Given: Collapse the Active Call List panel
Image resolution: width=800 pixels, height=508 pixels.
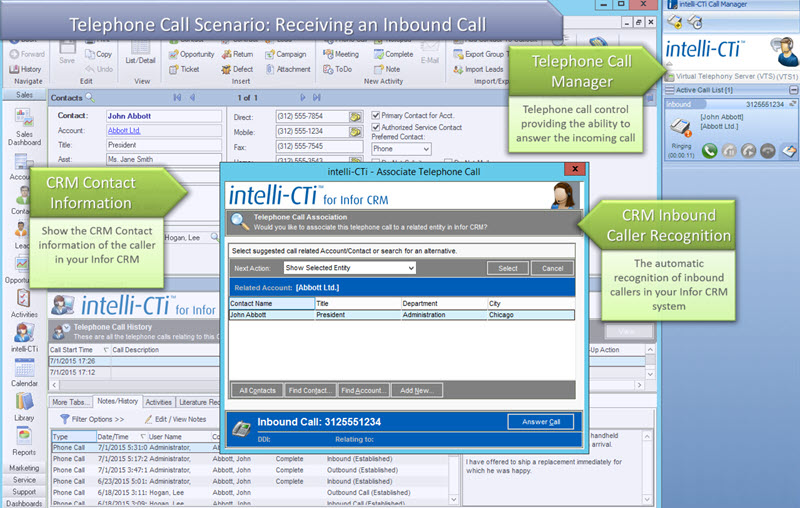Looking at the screenshot, I should pyautogui.click(x=793, y=90).
